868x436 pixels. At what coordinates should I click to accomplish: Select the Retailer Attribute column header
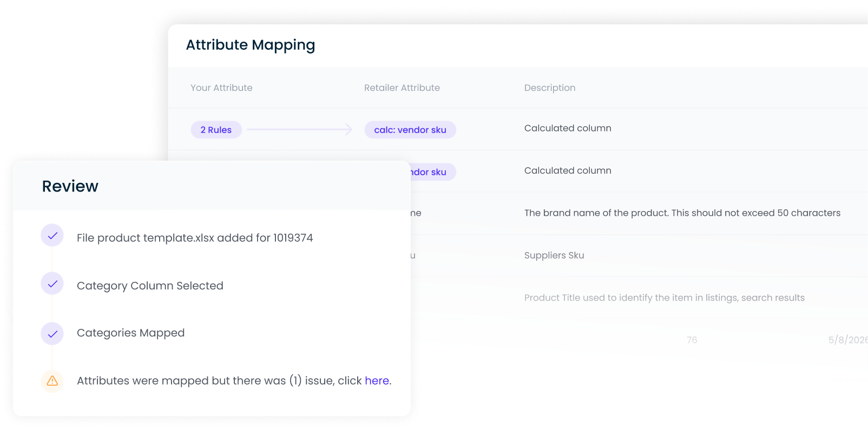(402, 88)
